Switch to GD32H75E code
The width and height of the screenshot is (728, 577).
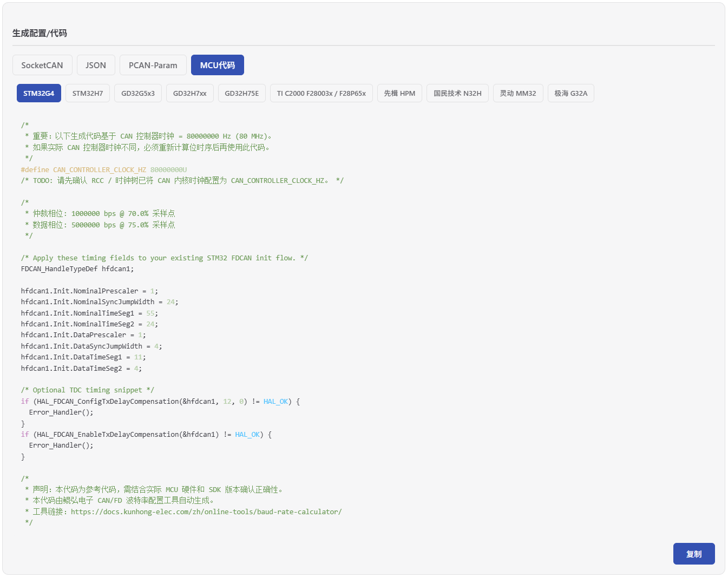point(241,93)
